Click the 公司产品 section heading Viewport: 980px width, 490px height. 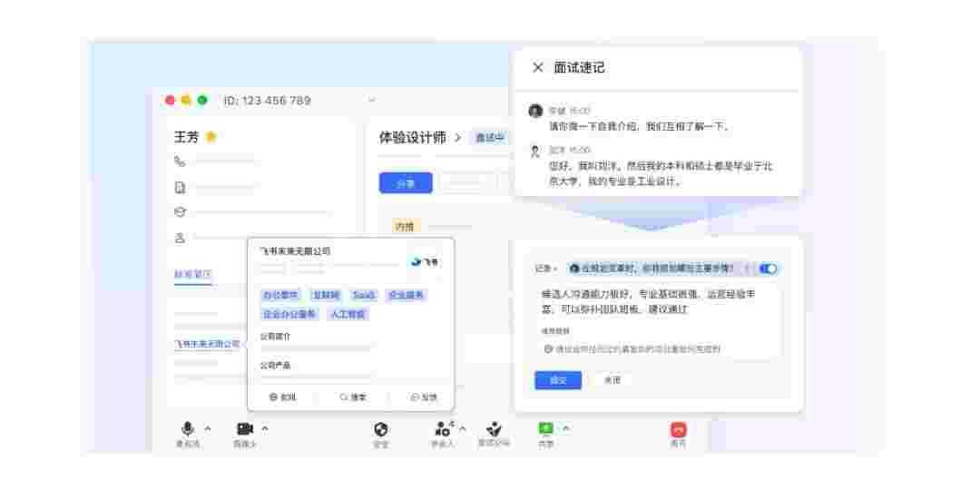pyautogui.click(x=275, y=365)
